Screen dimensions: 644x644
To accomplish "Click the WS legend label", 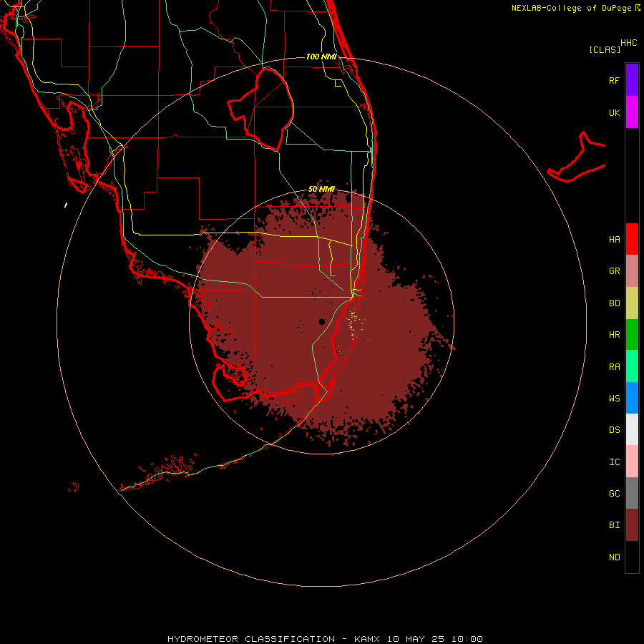I will [x=614, y=399].
